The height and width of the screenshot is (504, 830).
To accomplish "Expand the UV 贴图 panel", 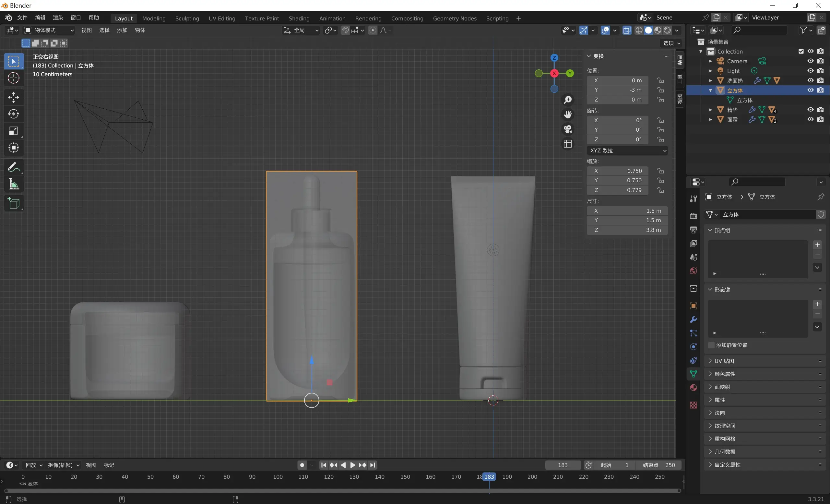I will click(724, 361).
